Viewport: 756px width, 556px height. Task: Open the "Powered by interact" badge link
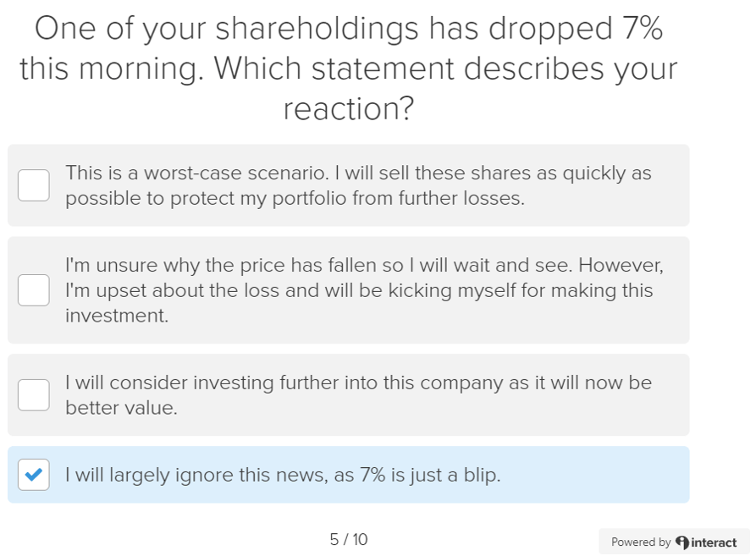point(673,542)
